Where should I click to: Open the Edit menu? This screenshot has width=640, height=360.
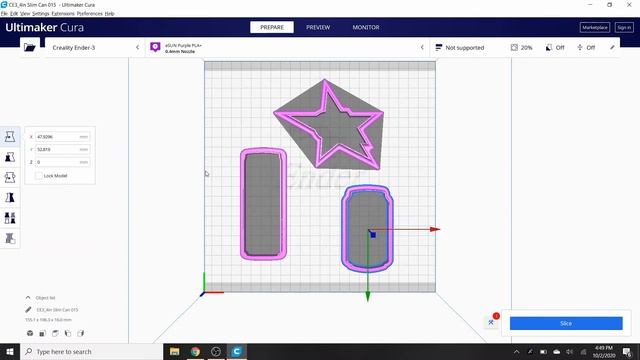14,13
